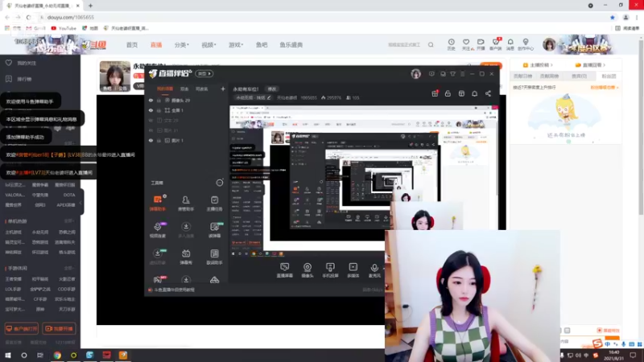Click the bell icon in streaming app toolbar
Screen dimensions: 644x362
474,93
